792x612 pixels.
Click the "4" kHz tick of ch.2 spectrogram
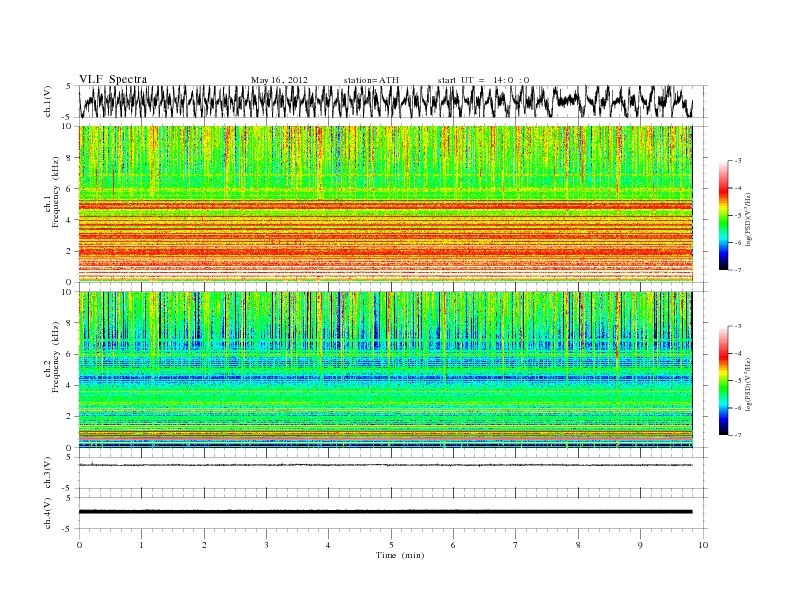(x=70, y=385)
